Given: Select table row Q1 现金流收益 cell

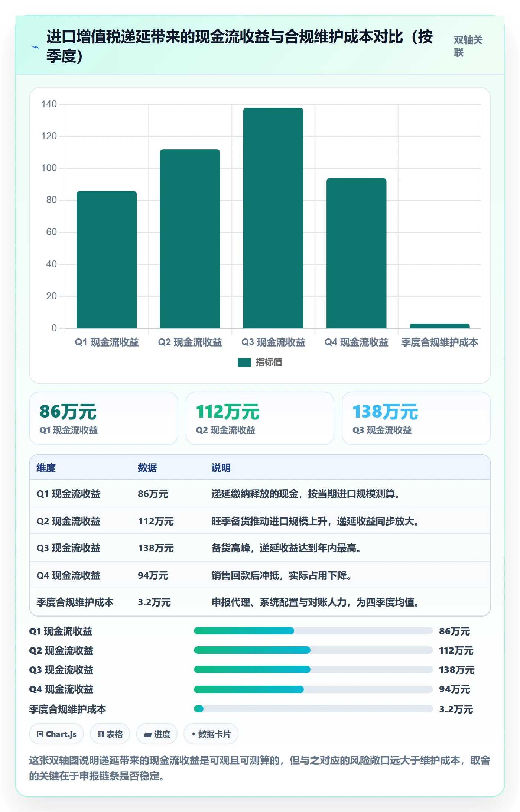Looking at the screenshot, I should click(68, 494).
